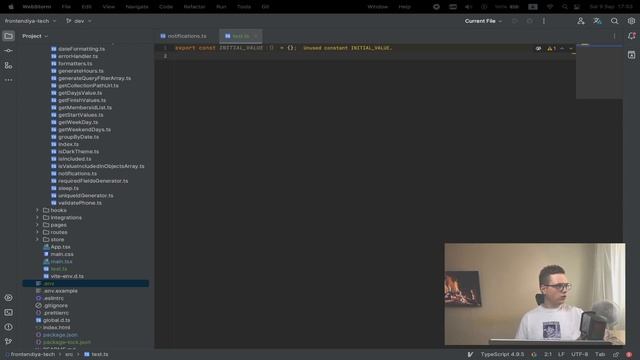
Task: Open Search Everywhere magnifier icon
Action: pyautogui.click(x=614, y=21)
